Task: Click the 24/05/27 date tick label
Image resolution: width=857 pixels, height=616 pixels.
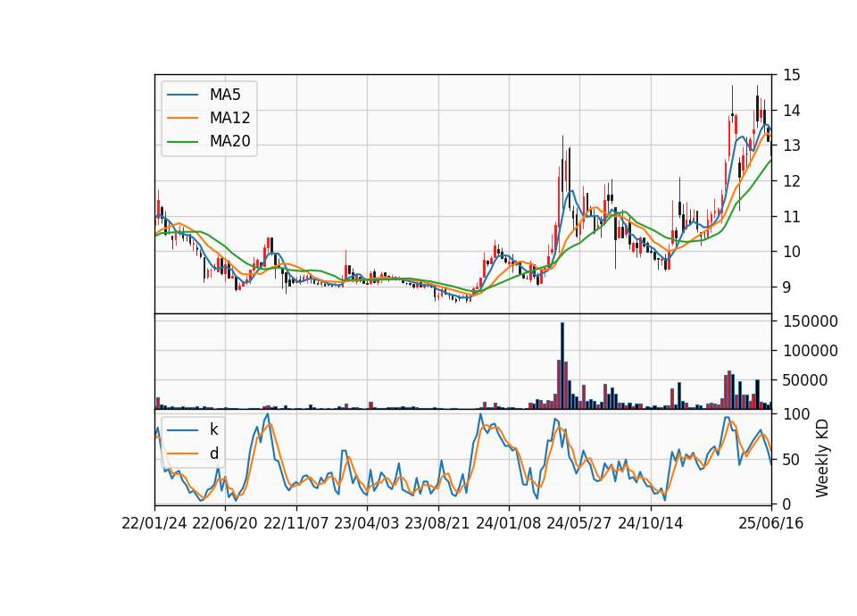Action: 579,524
